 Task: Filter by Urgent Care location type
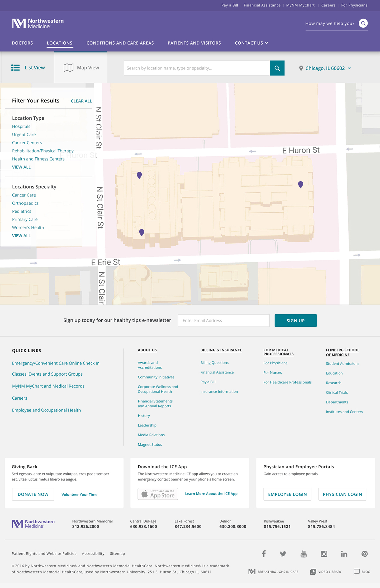pos(24,134)
